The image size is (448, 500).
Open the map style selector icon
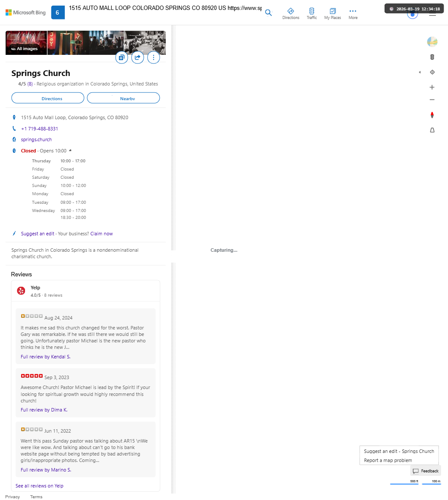(432, 42)
